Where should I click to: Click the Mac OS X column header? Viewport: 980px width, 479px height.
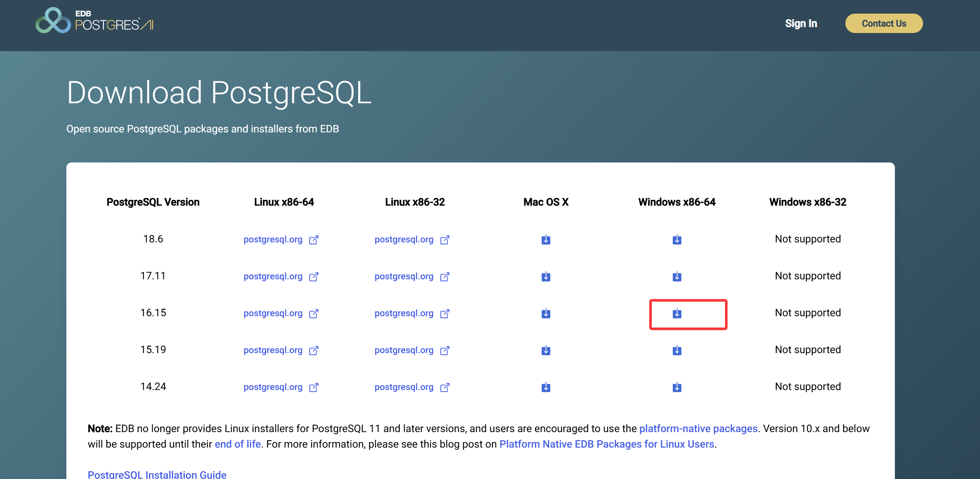546,202
